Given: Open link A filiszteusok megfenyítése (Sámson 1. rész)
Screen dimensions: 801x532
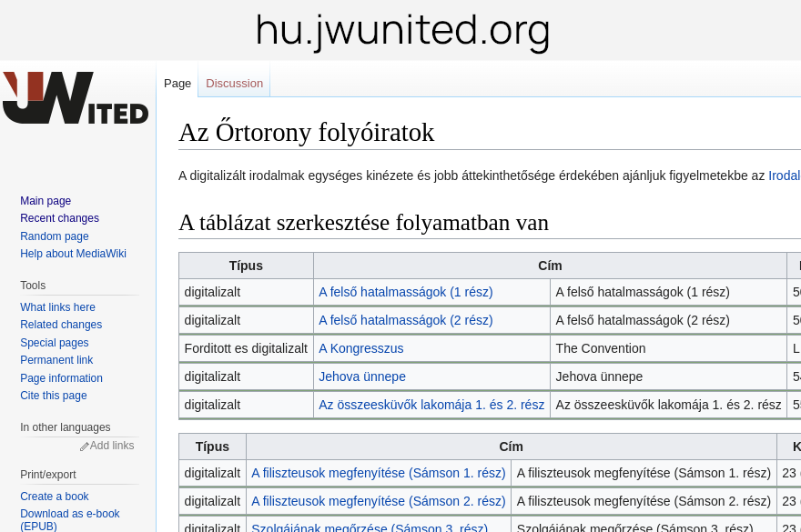Looking at the screenshot, I should (x=379, y=473).
